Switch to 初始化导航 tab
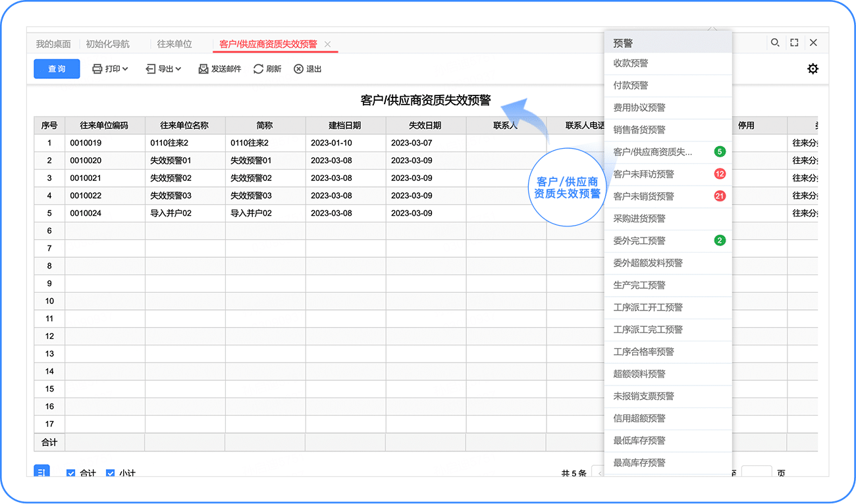The image size is (856, 504). click(108, 44)
